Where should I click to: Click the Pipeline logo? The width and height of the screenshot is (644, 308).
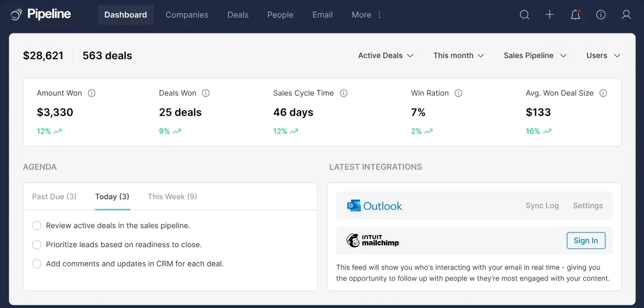[x=41, y=15]
